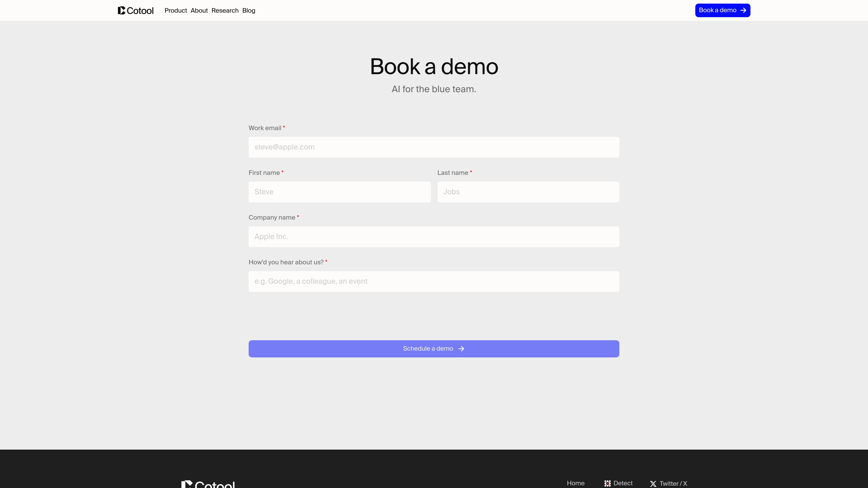The width and height of the screenshot is (868, 488).
Task: Click into the First name field
Action: (339, 192)
